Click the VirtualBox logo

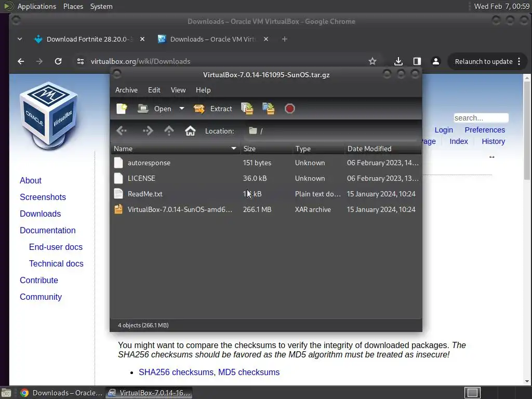[49, 115]
